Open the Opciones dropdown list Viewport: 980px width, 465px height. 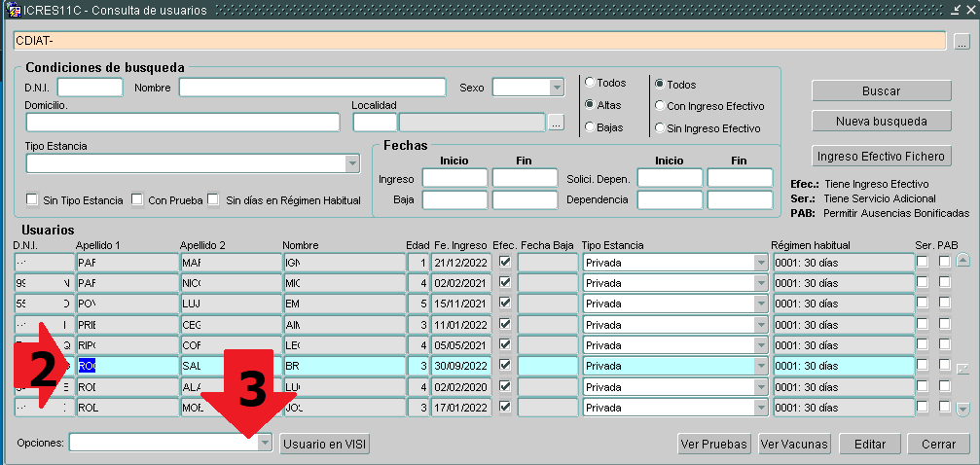266,444
